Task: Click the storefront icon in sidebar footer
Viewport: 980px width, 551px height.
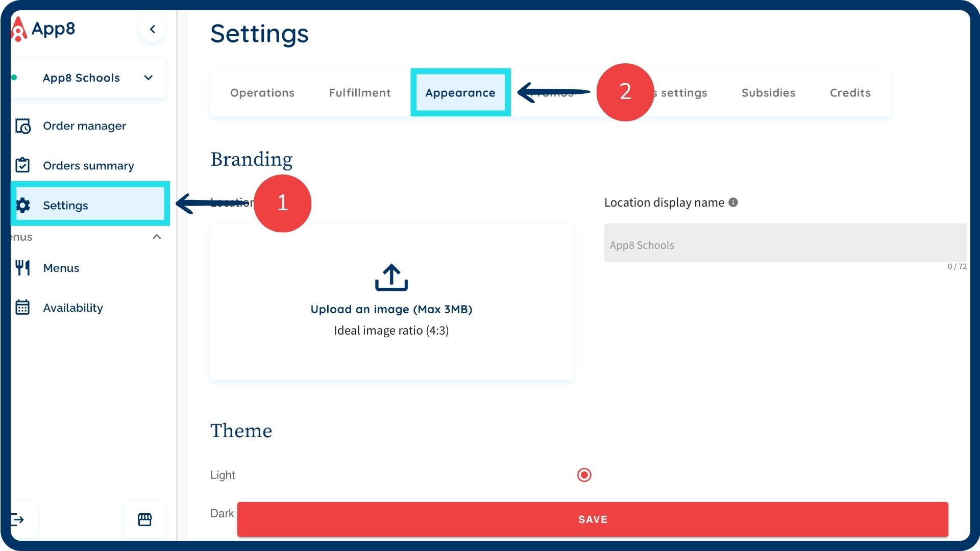Action: click(145, 519)
